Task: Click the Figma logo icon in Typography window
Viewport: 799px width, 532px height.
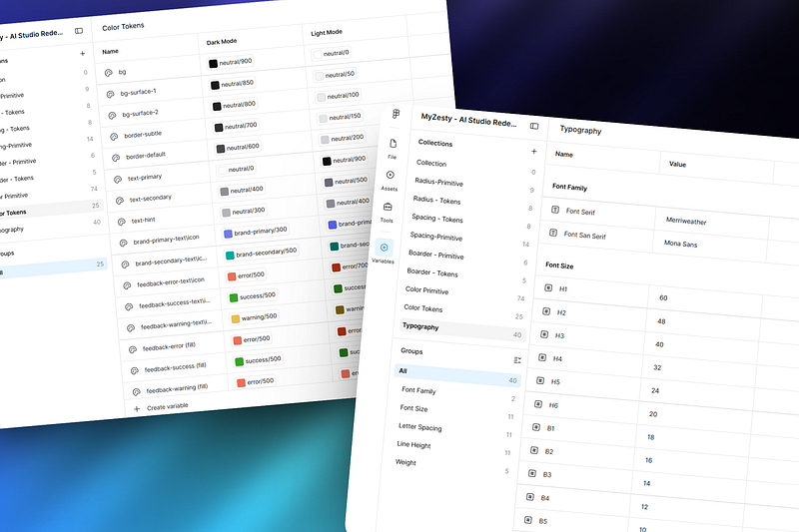Action: click(396, 114)
